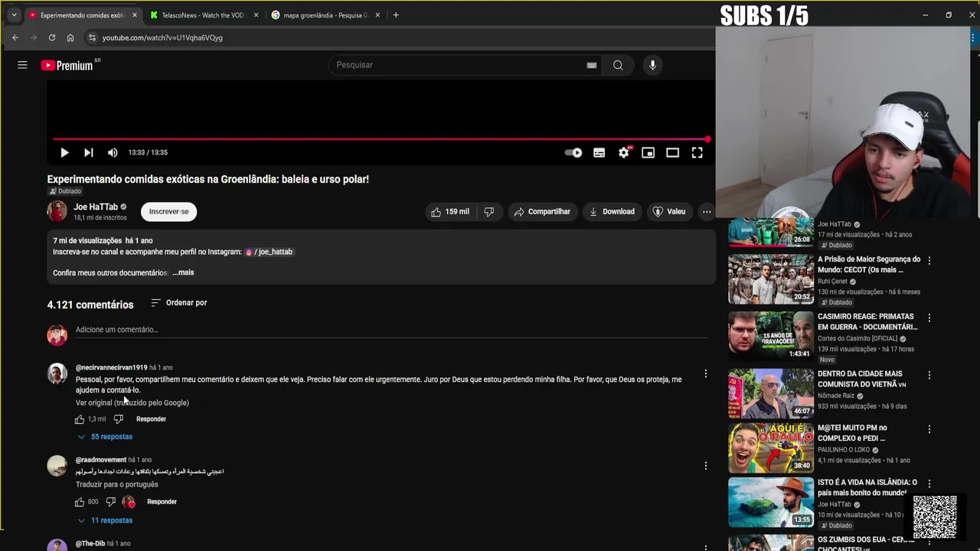Go to browser home page
The height and width of the screenshot is (551, 980).
(70, 37)
